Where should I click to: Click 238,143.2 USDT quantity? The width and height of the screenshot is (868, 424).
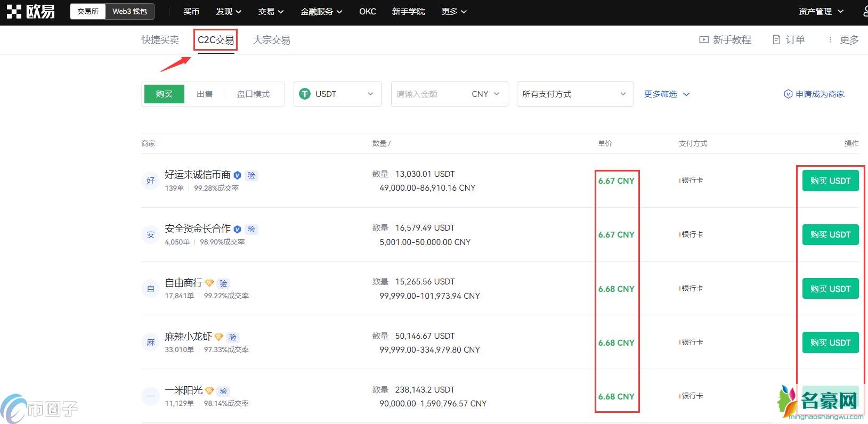(425, 389)
